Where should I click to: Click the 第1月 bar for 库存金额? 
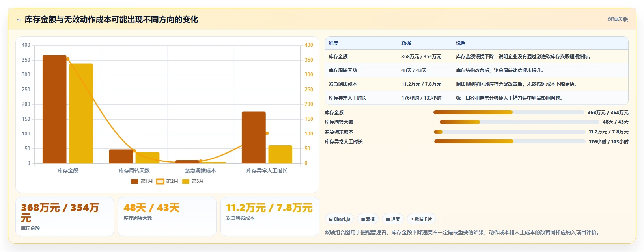(x=54, y=109)
